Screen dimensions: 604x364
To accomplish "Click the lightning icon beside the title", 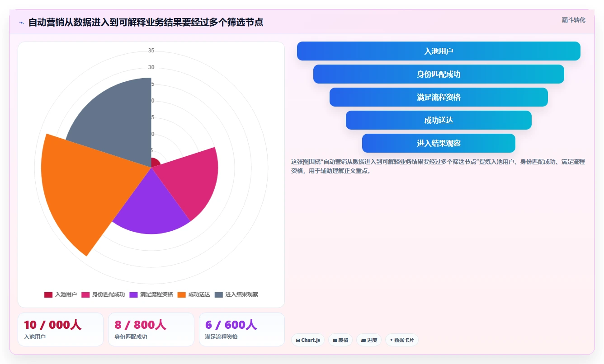I will (x=21, y=22).
